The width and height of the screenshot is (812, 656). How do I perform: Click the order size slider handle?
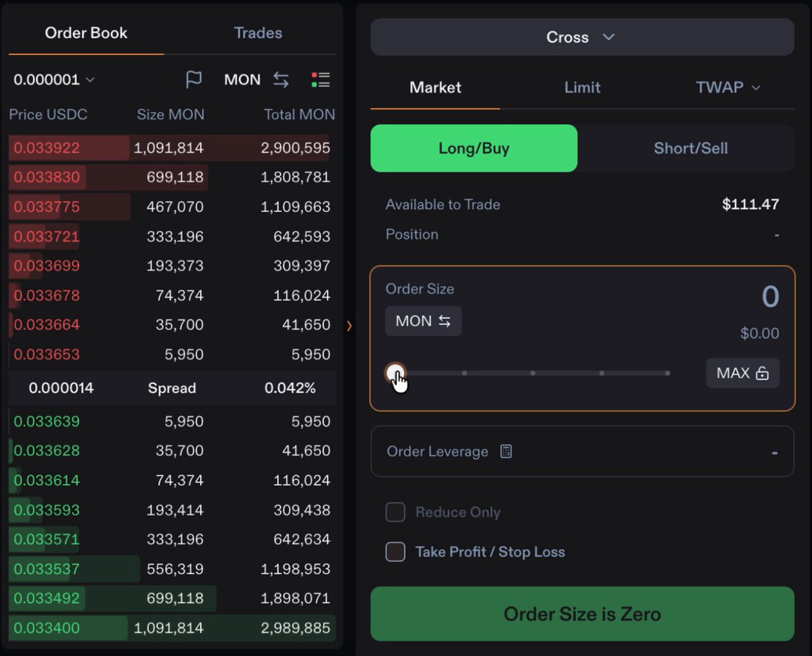tap(396, 373)
